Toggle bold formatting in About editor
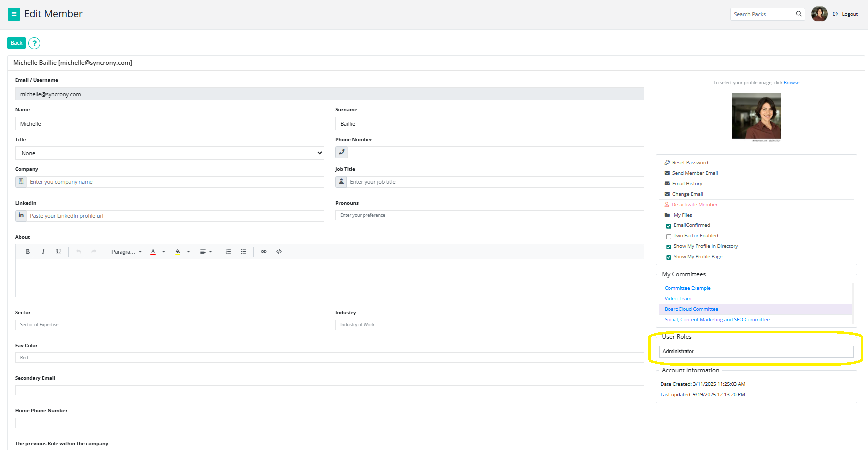 click(x=28, y=252)
